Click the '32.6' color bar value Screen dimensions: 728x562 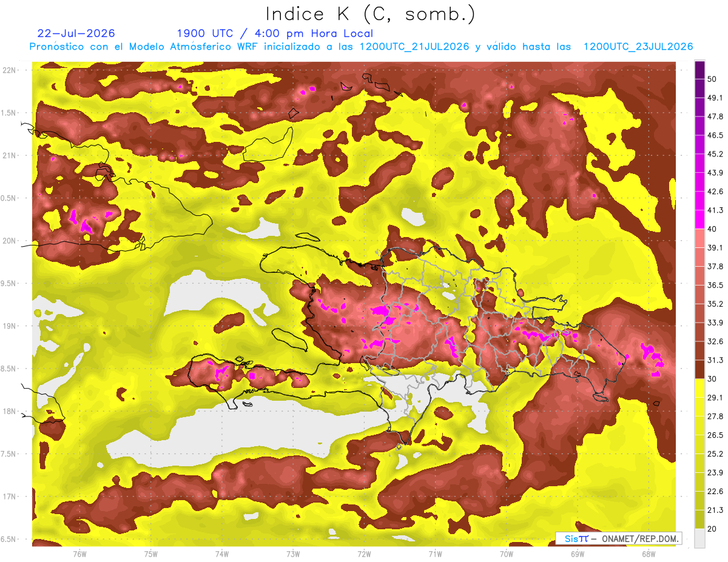[715, 341]
